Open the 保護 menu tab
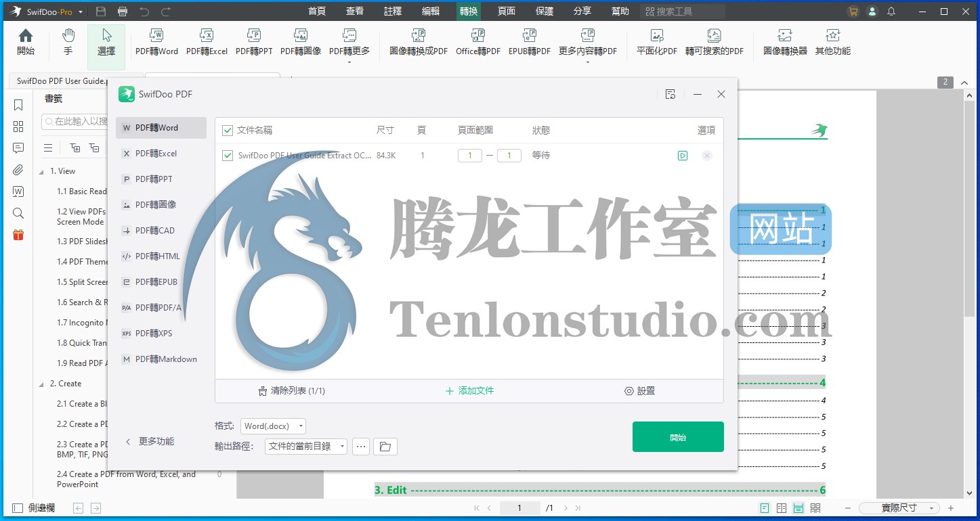Image resolution: width=980 pixels, height=521 pixels. point(545,12)
